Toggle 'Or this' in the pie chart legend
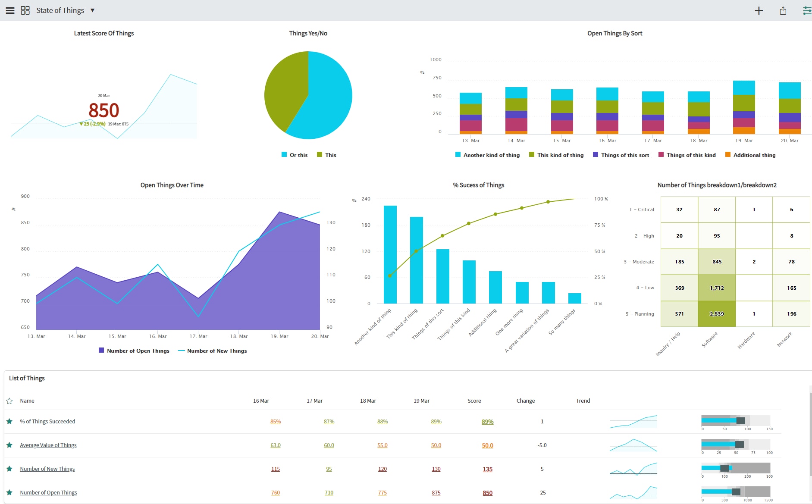 pos(295,155)
